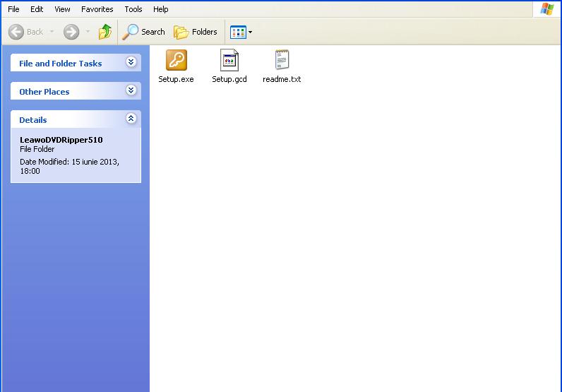Open the Edit menu
This screenshot has height=392, width=562.
click(x=37, y=9)
